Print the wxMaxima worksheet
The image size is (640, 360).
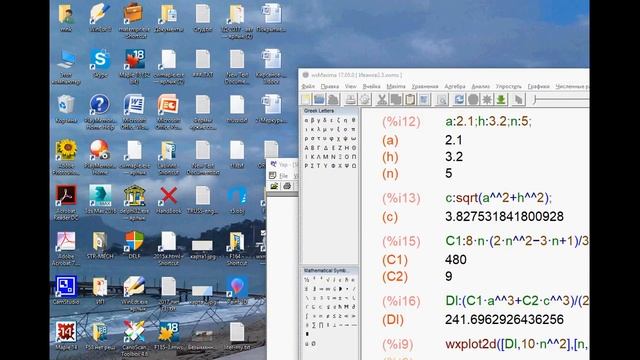351,99
